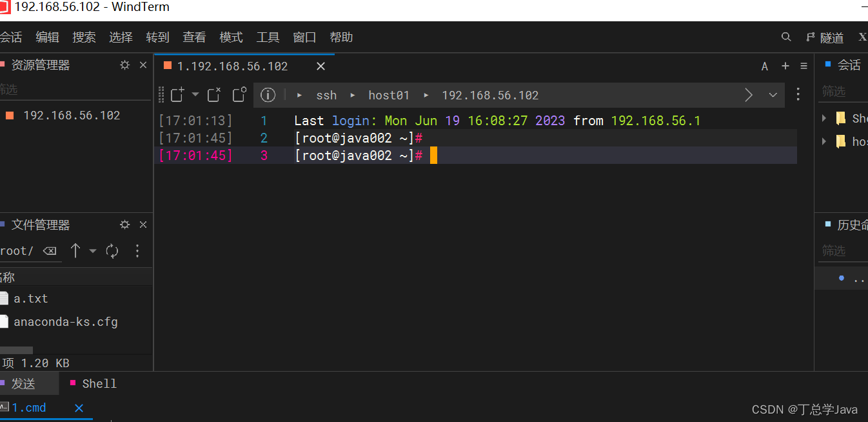Open the 转到 (Go to) menu

[157, 37]
